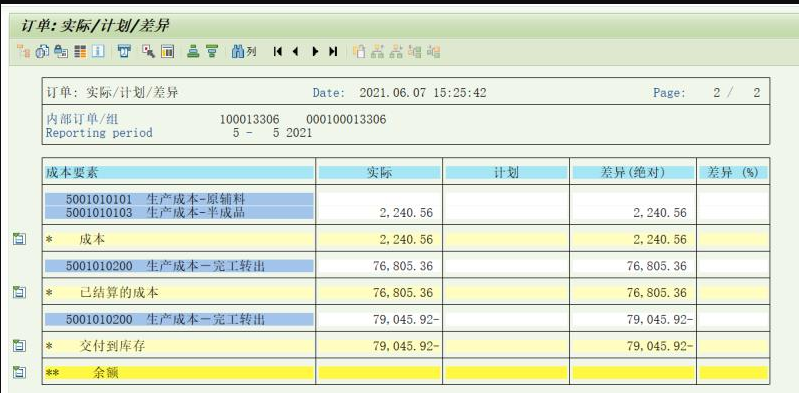Image resolution: width=799 pixels, height=393 pixels.
Task: Click the date 2021.06.07 15:25:42
Action: tap(422, 93)
